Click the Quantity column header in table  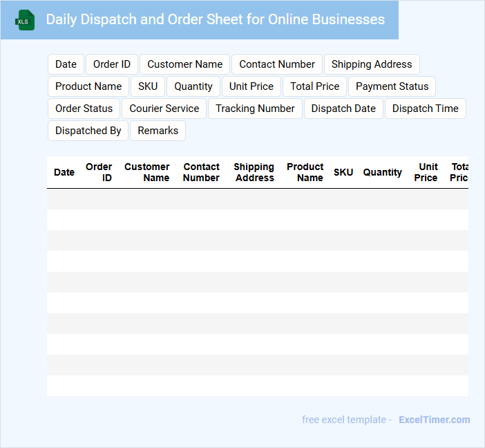382,172
